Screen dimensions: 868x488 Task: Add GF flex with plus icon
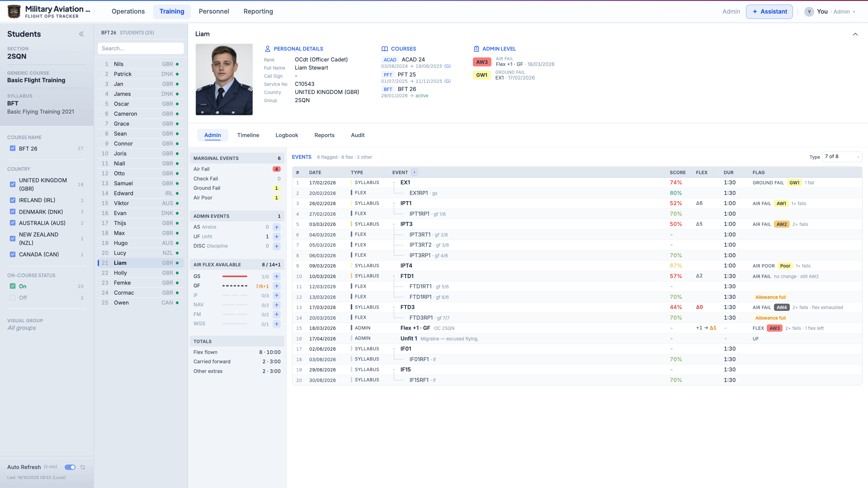pyautogui.click(x=276, y=286)
